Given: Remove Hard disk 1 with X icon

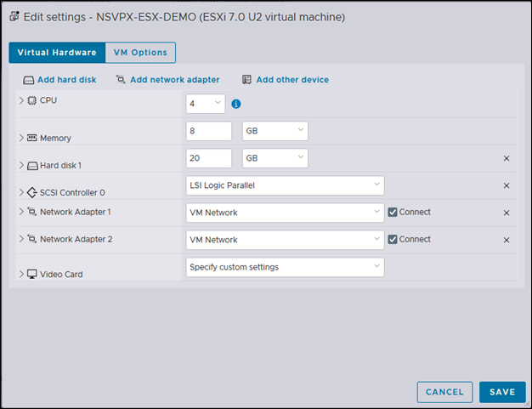Looking at the screenshot, I should point(507,158).
